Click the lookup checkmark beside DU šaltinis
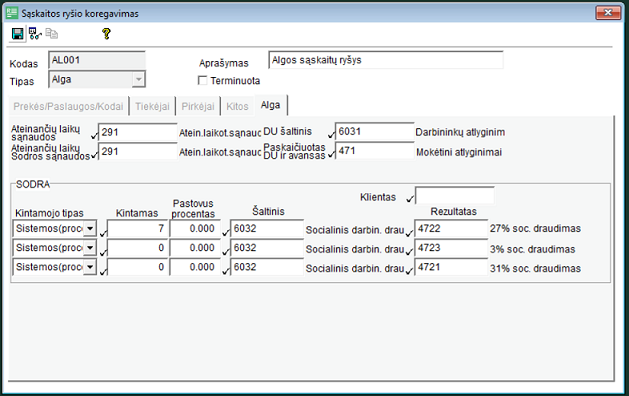The image size is (629, 396). [x=331, y=135]
